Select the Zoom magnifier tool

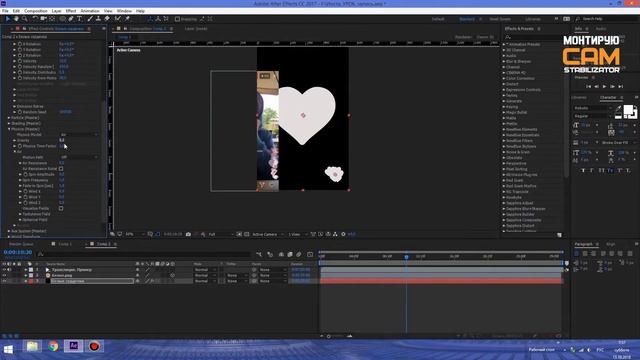pyautogui.click(x=24, y=19)
